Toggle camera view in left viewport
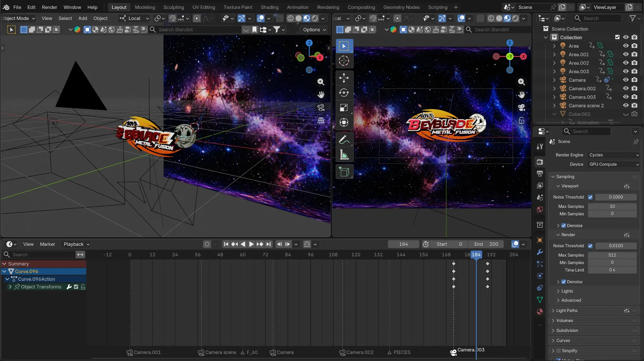 click(x=321, y=108)
